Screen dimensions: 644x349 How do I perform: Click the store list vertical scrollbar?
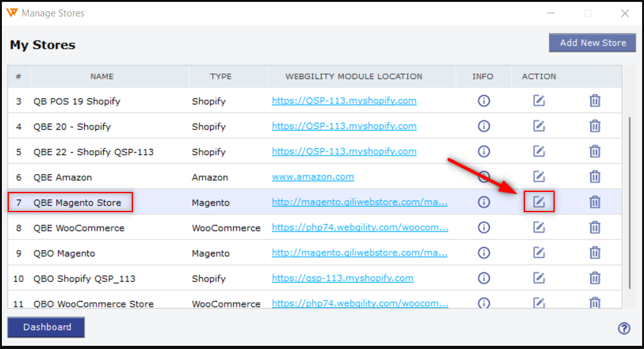pyautogui.click(x=628, y=203)
